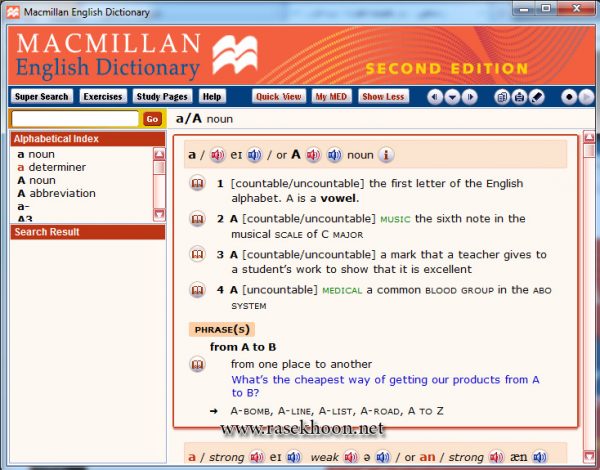The image size is (600, 470).
Task: Click book icon for sense 3 teacher mark
Action: [x=197, y=254]
